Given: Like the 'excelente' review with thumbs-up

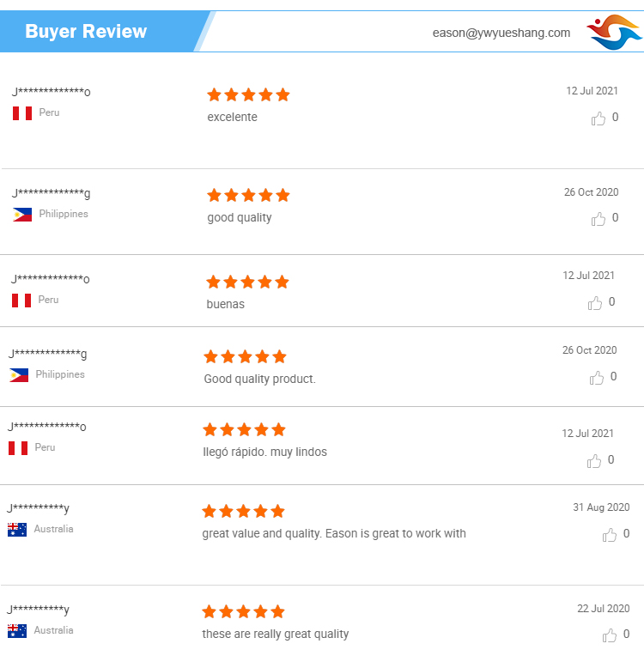Looking at the screenshot, I should coord(598,118).
